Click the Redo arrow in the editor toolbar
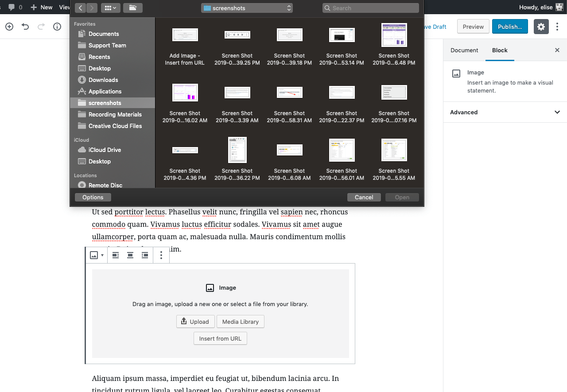 click(41, 27)
